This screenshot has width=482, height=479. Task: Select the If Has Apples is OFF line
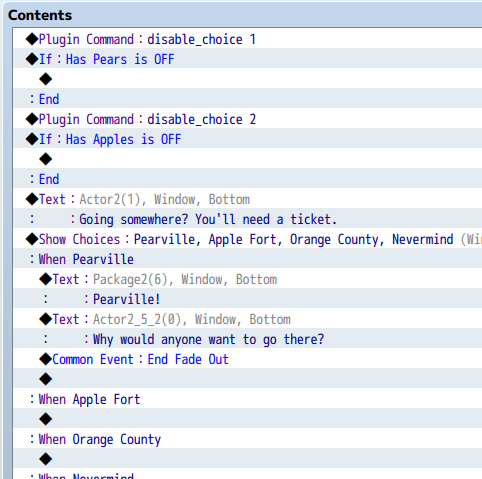[248, 139]
